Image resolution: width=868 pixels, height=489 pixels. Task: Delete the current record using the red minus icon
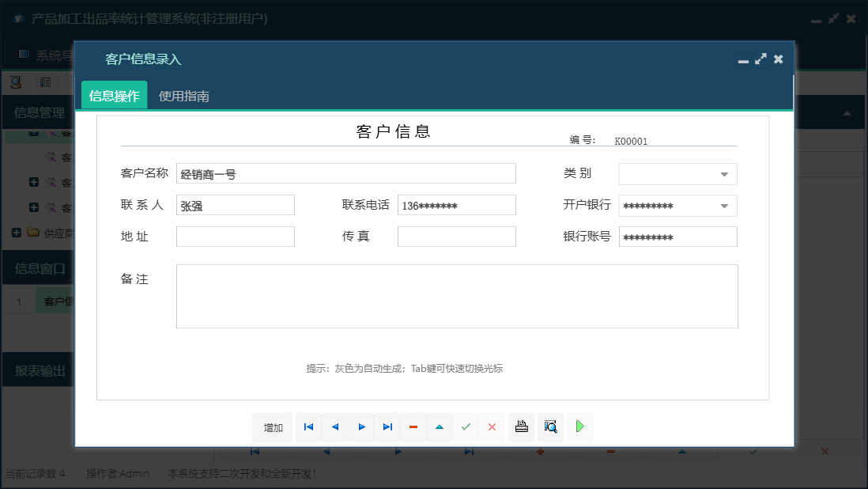(413, 427)
